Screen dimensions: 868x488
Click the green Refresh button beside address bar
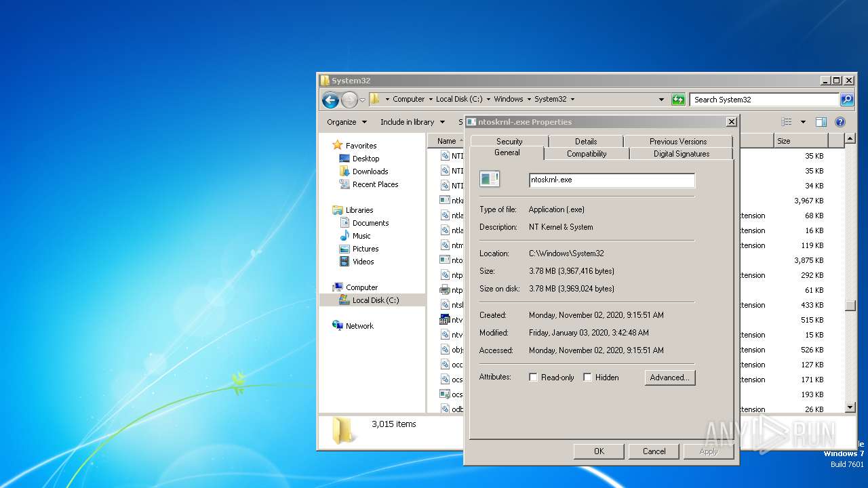(x=678, y=100)
